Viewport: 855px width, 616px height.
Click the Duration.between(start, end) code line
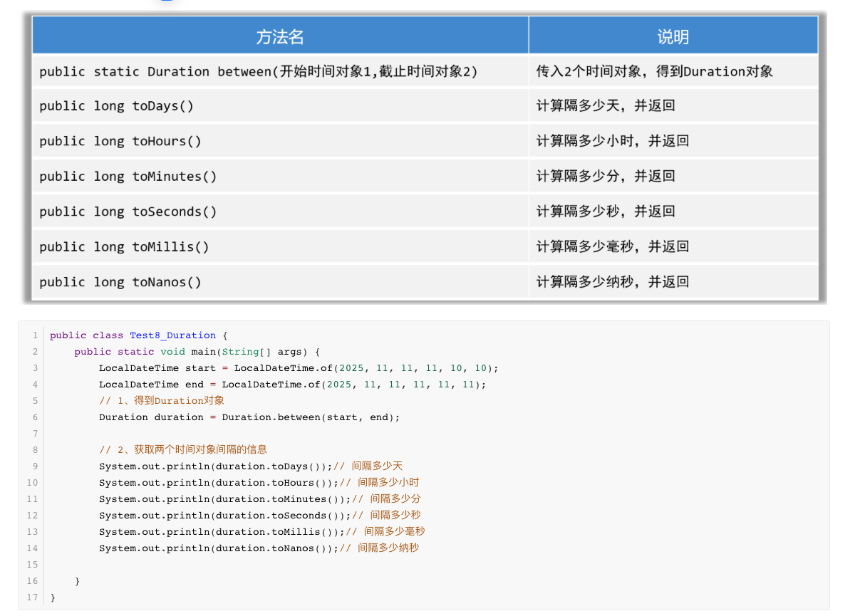[x=249, y=417]
